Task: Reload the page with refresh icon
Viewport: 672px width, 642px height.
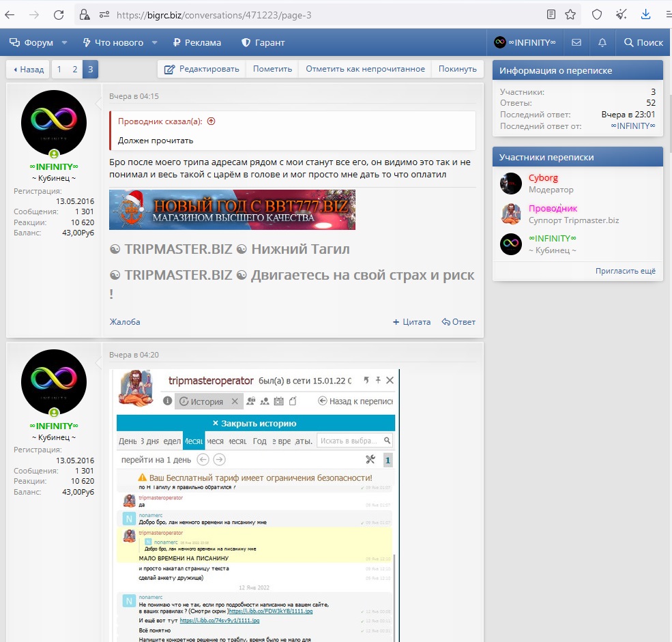Action: [59, 15]
